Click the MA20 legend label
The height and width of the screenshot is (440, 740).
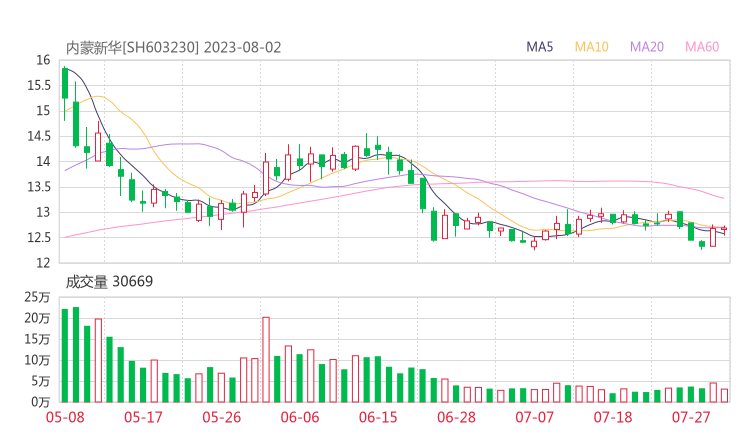[x=647, y=47]
